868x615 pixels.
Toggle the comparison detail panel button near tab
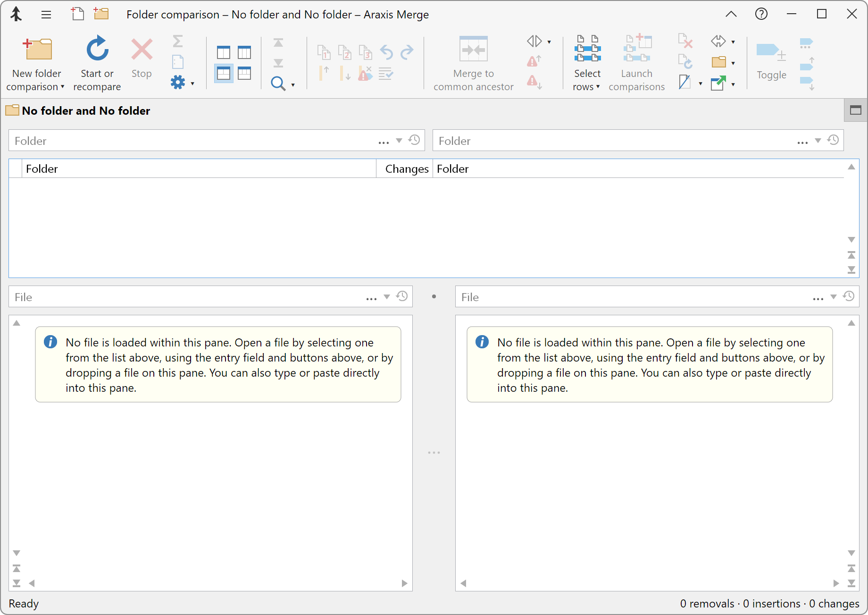point(855,110)
